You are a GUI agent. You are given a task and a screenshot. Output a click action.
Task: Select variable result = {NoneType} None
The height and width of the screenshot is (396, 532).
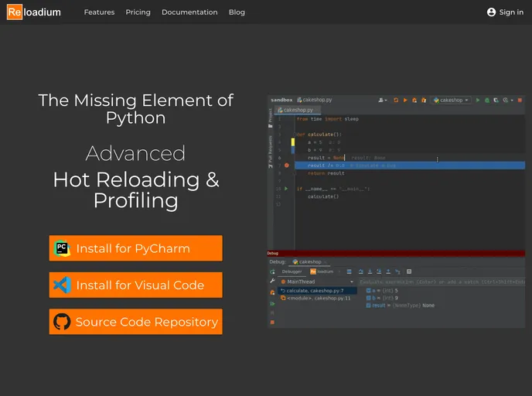point(401,306)
